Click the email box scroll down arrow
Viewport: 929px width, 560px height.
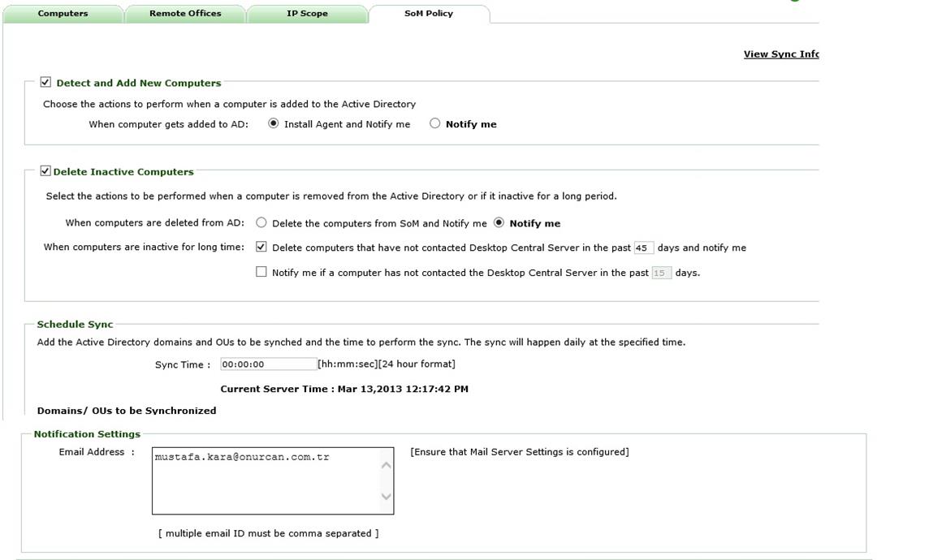point(387,496)
